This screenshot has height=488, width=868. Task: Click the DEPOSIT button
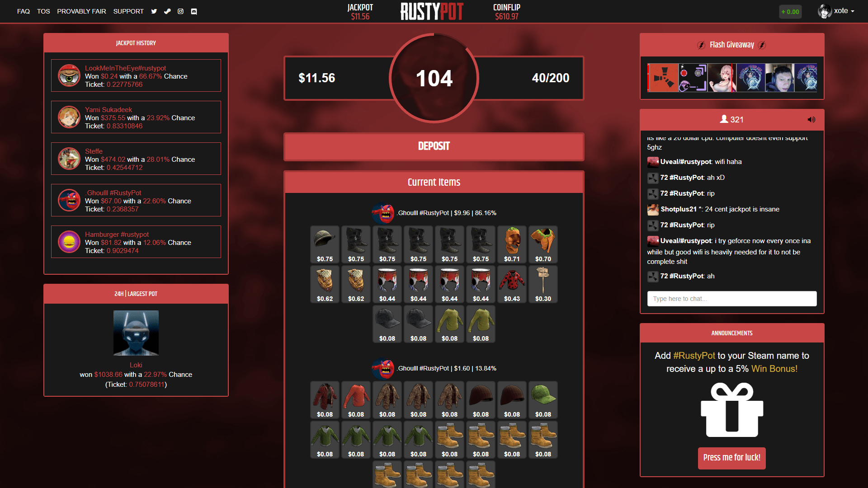click(x=434, y=146)
